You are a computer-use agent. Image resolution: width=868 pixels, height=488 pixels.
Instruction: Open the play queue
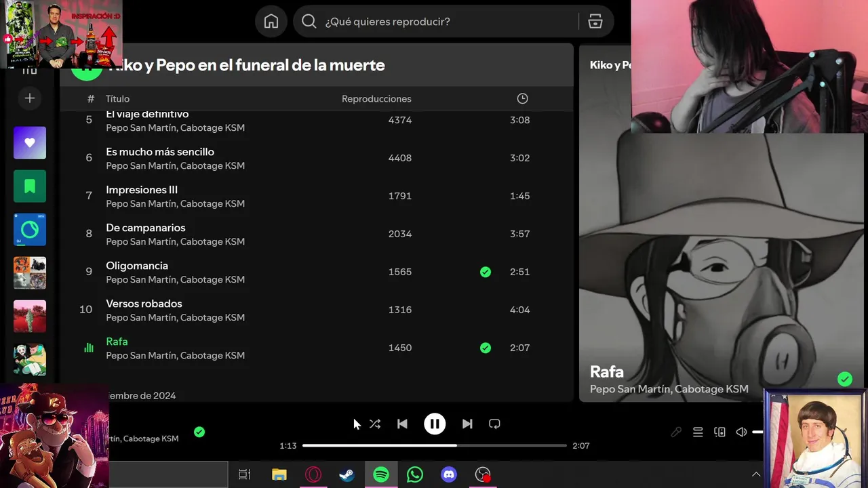click(x=698, y=432)
